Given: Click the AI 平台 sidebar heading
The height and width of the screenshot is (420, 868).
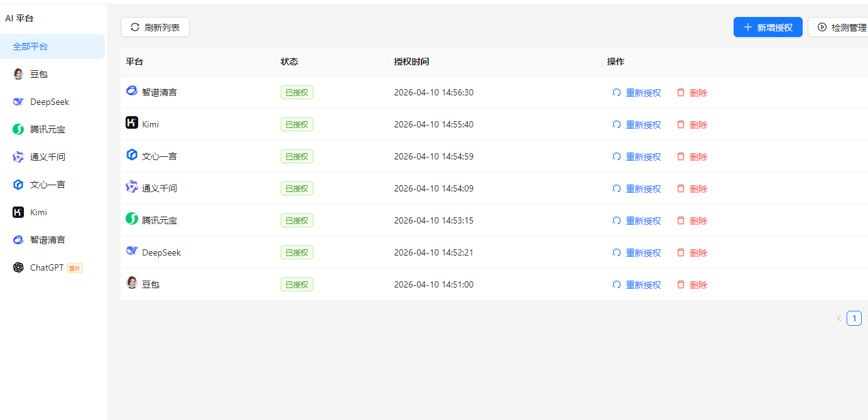Looking at the screenshot, I should (x=19, y=18).
